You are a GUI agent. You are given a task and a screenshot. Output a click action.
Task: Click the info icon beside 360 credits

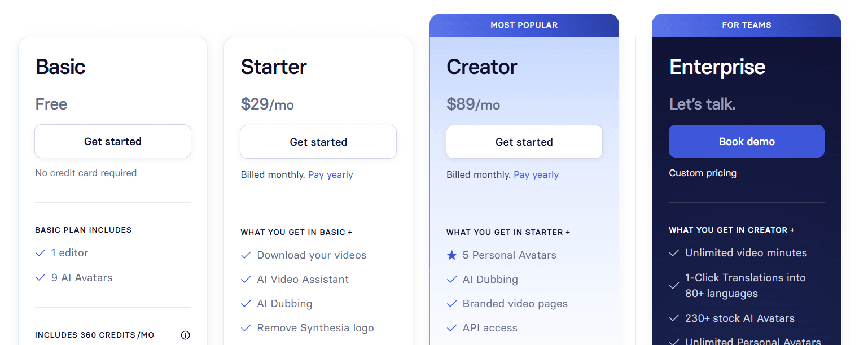(185, 335)
